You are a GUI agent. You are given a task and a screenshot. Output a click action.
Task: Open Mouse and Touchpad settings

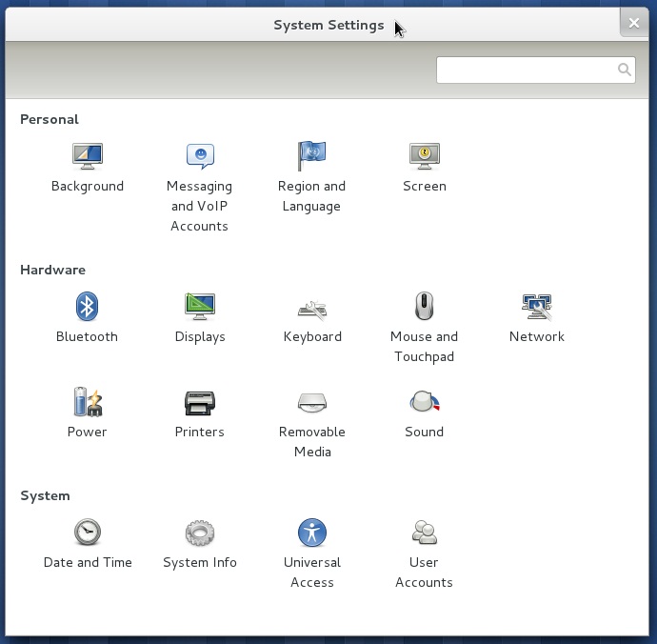click(x=424, y=307)
